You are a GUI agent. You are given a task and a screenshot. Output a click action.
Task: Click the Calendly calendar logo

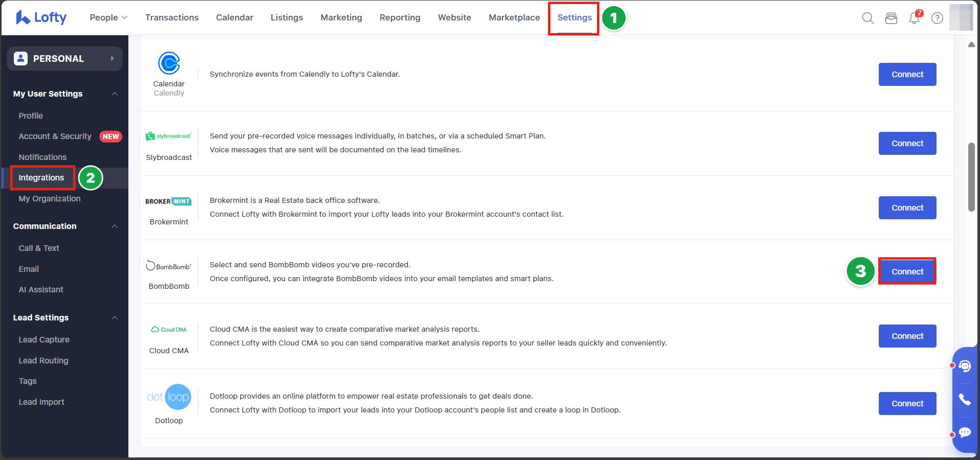pos(169,63)
